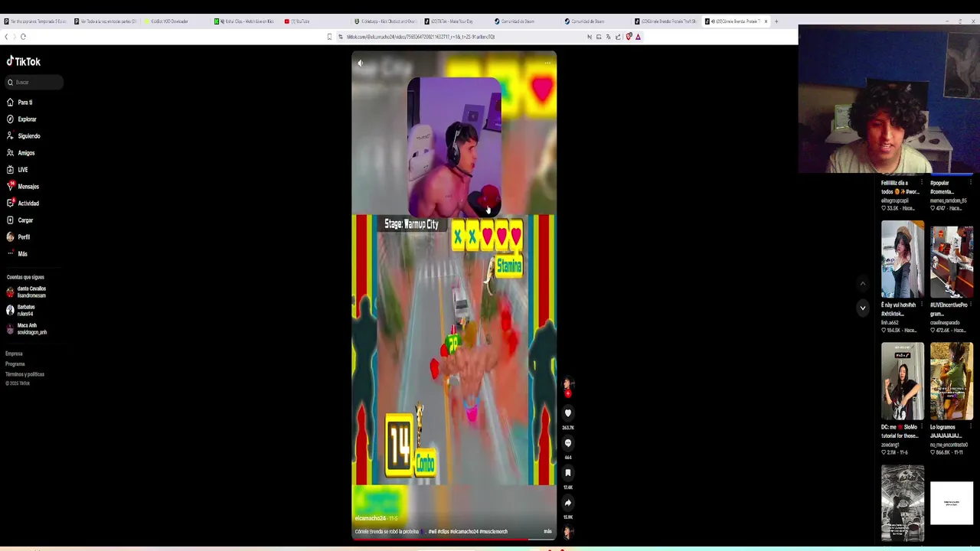This screenshot has height=551, width=980.
Task: Click the tiktok.com address bar URL
Action: [x=420, y=37]
